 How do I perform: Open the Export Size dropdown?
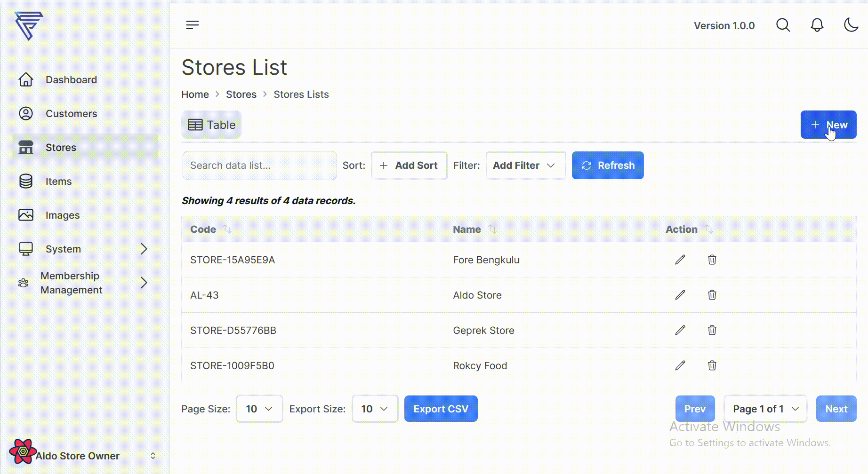(x=375, y=409)
